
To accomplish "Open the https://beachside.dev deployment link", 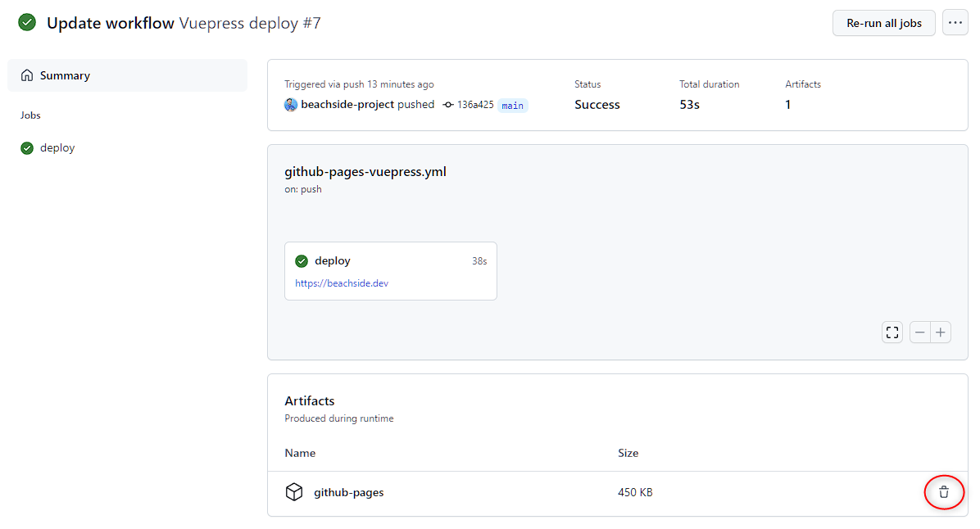I will pos(341,283).
